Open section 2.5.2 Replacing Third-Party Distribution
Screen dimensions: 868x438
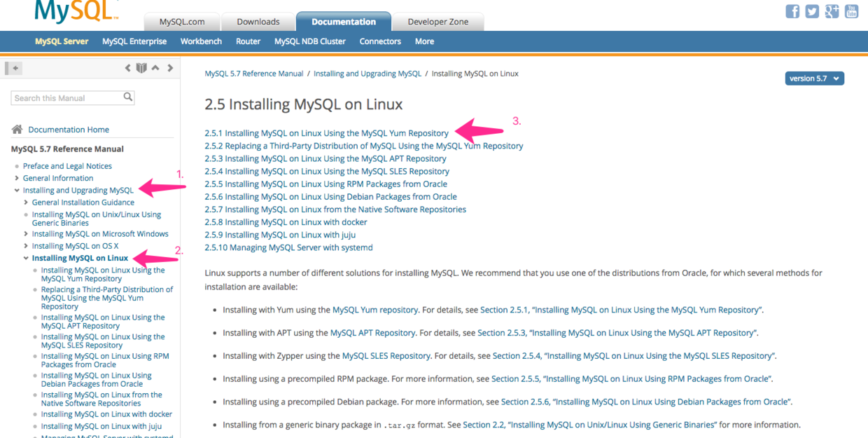[364, 146]
